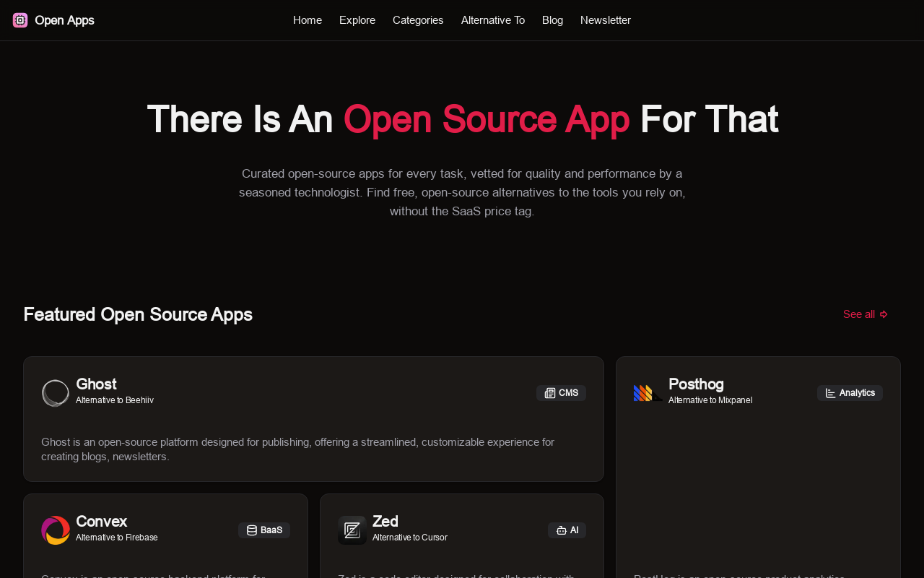Click the newspaper icon in CMS badge
Image resolution: width=924 pixels, height=578 pixels.
[550, 393]
